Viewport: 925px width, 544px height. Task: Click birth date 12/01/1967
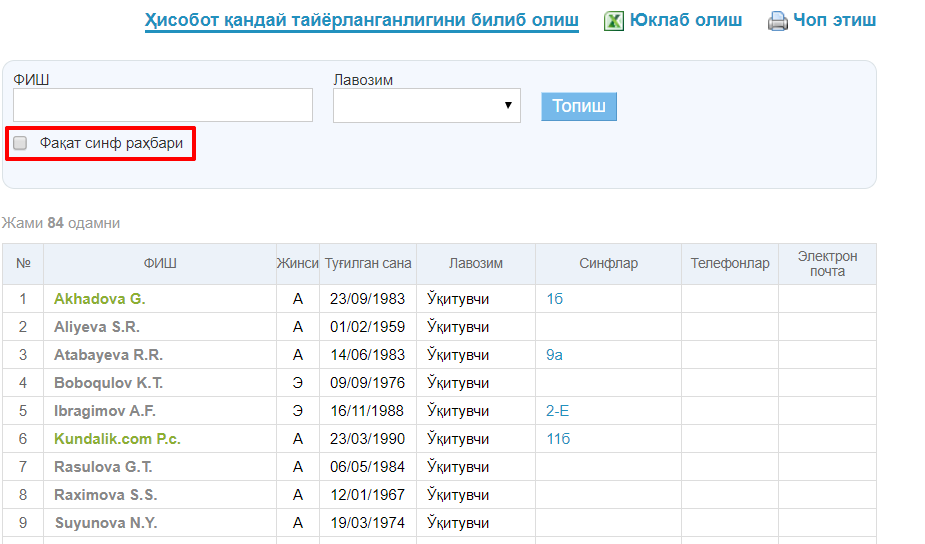(x=367, y=495)
